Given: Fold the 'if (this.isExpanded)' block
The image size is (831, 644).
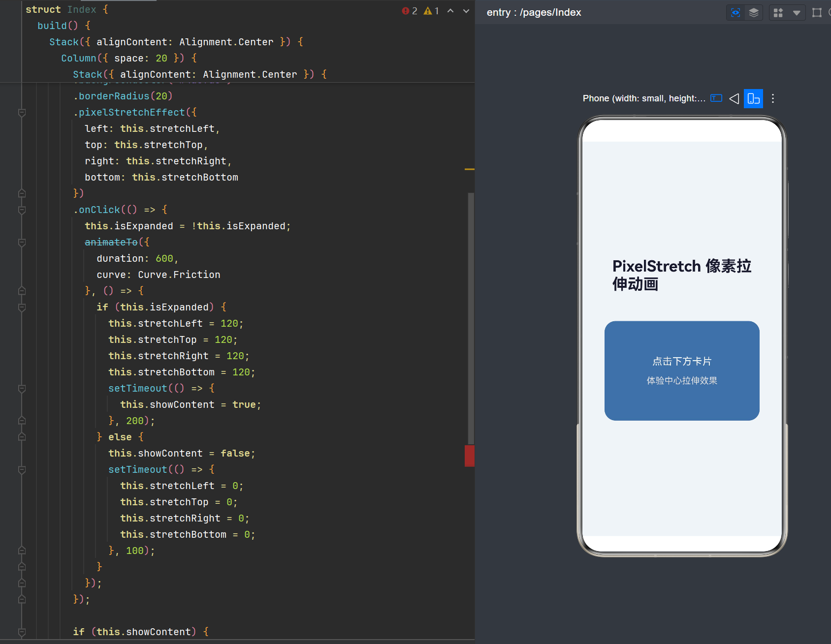Looking at the screenshot, I should click(x=22, y=307).
